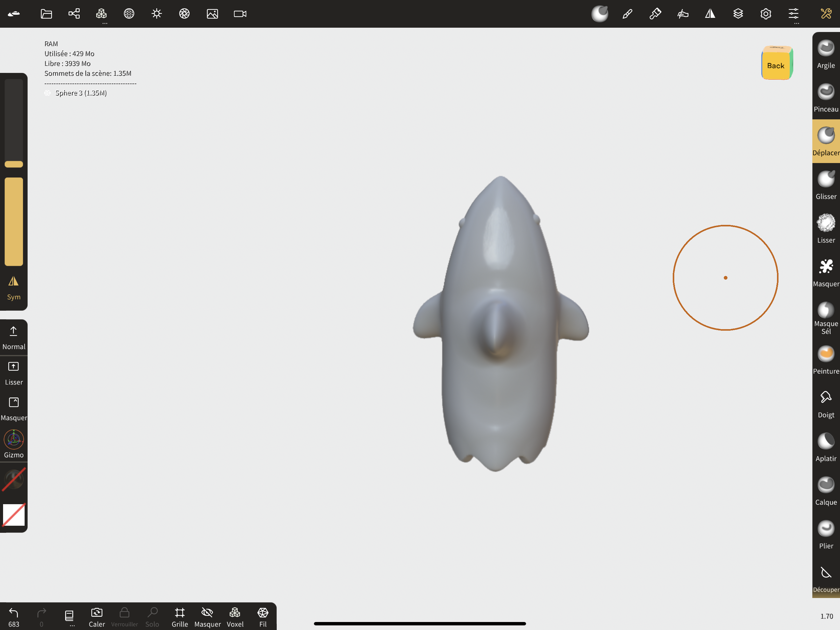Screen dimensions: 840x630
Task: Select the Lisser smooth tool in right panel
Action: 826,229
